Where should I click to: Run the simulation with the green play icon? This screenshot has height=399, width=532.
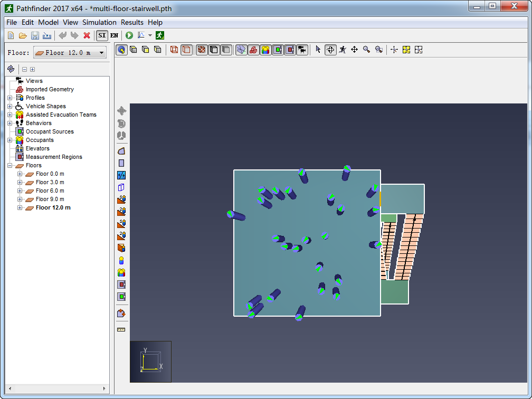tap(129, 35)
